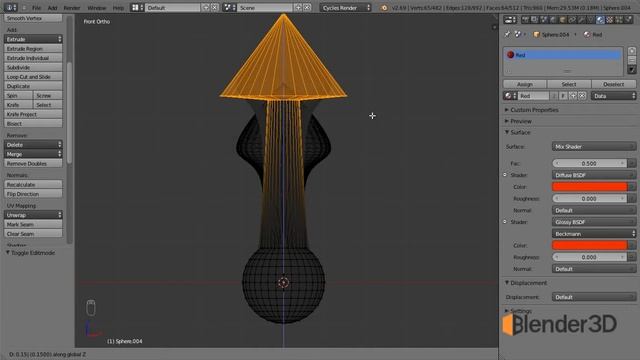Open the Cycles Render engine dropdown
The image size is (640, 360).
click(x=345, y=8)
